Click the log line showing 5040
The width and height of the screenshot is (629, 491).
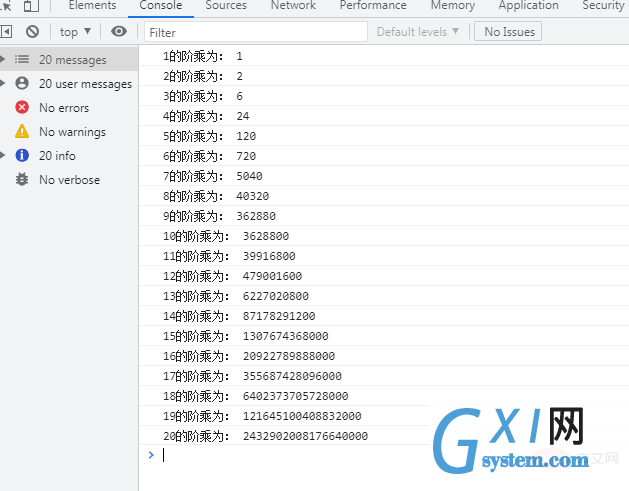coord(384,176)
